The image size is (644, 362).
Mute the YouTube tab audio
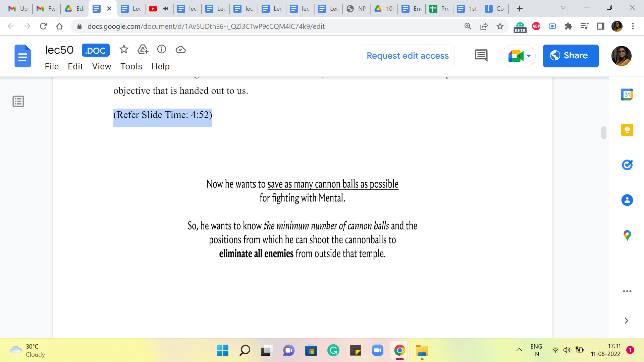coord(165,9)
